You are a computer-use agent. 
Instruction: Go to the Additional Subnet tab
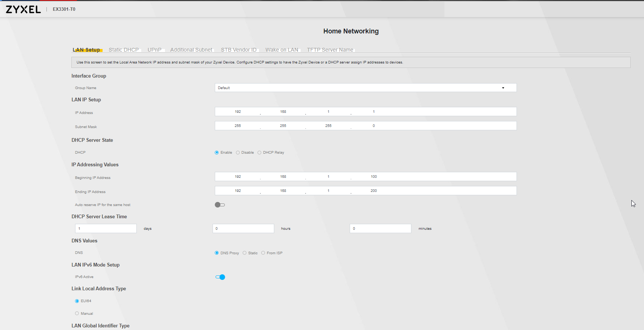(191, 50)
